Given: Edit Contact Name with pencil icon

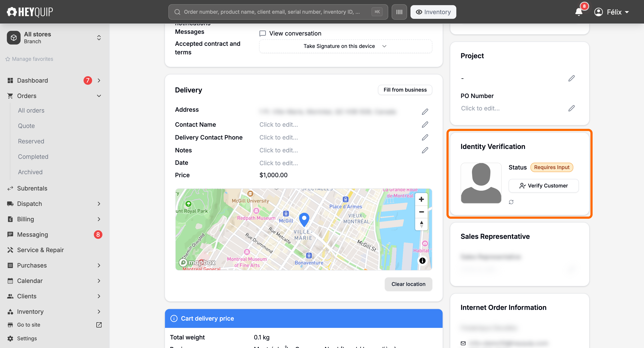Looking at the screenshot, I should (x=425, y=124).
